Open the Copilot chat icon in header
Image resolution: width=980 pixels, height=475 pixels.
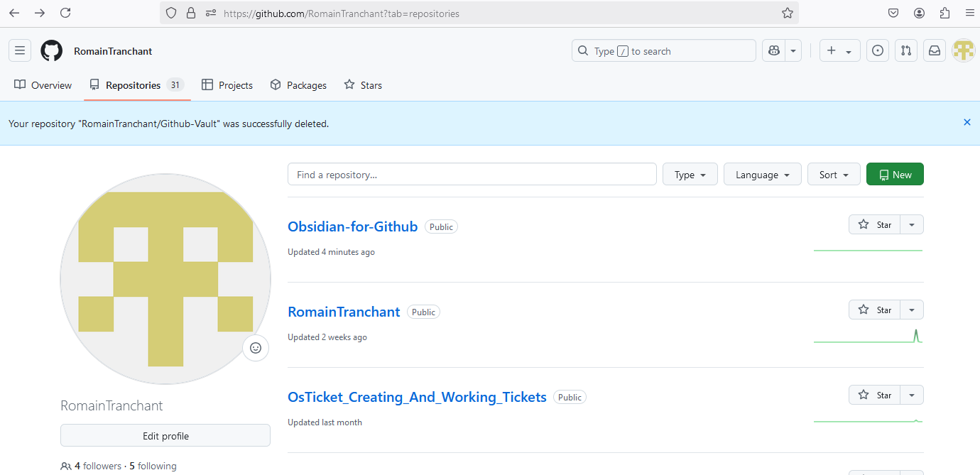point(773,50)
